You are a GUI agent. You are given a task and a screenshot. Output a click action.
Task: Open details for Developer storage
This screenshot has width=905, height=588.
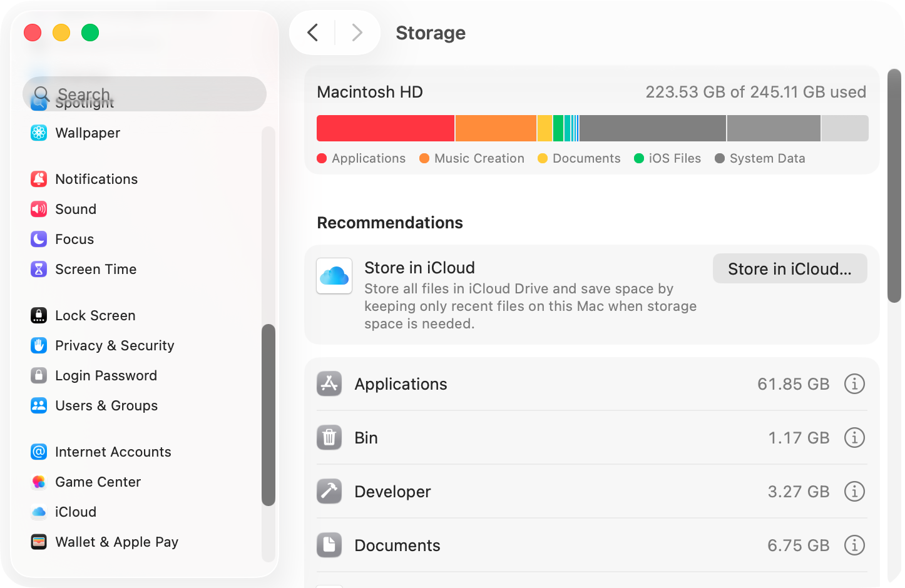click(x=854, y=492)
